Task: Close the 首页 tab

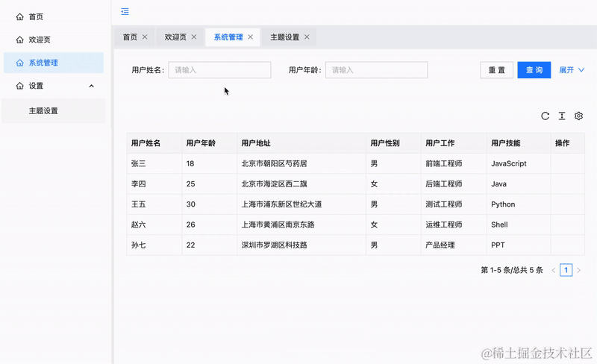Action: (x=145, y=37)
